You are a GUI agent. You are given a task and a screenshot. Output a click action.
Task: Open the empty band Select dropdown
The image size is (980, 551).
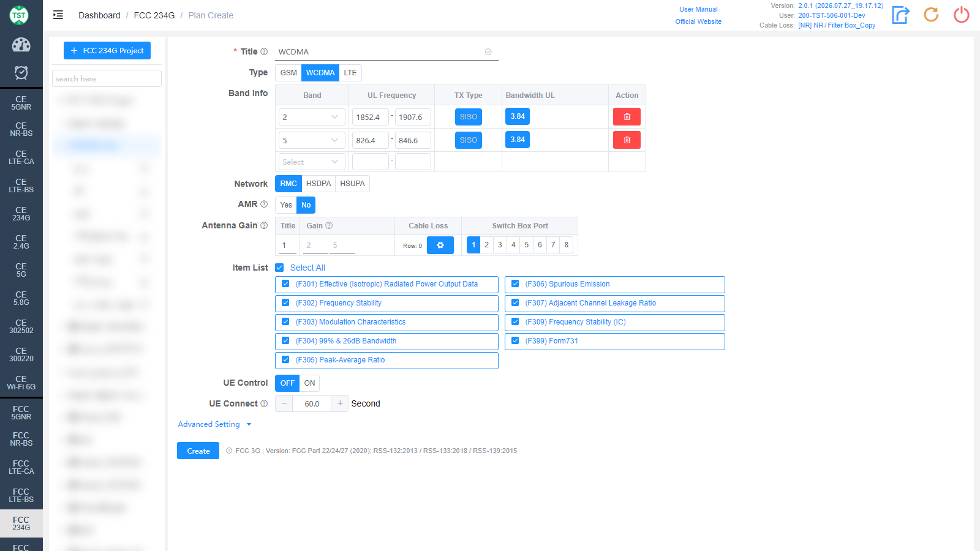312,162
